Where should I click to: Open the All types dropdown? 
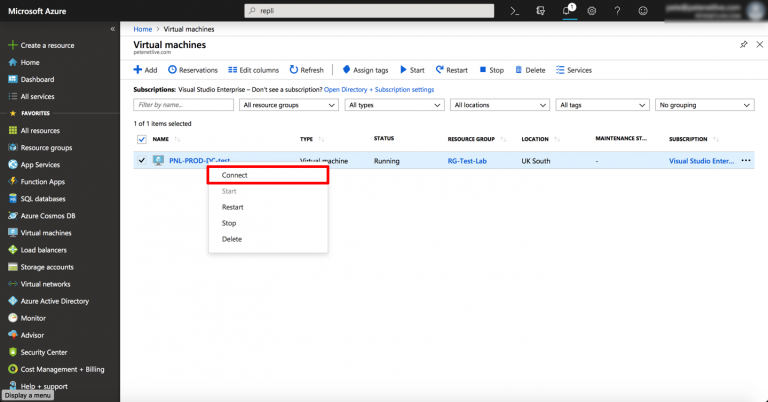(x=394, y=105)
